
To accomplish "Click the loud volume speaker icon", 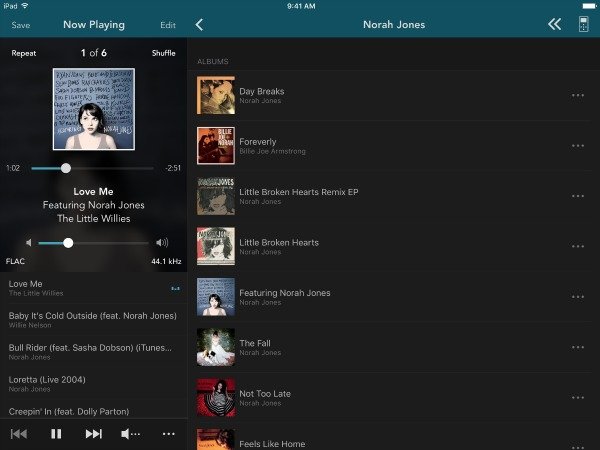I will coord(162,243).
